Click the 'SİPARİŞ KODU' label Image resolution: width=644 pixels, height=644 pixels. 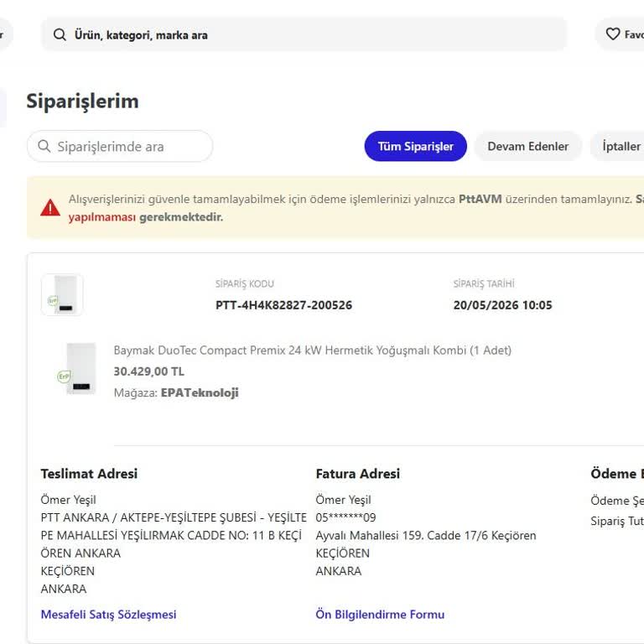pos(245,283)
